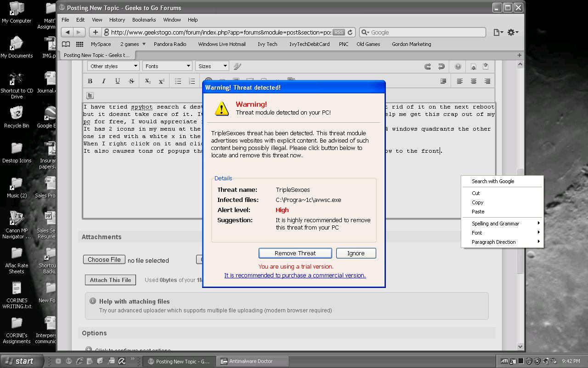Image resolution: width=588 pixels, height=368 pixels.
Task: Select Copy from the context menu
Action: coord(502,202)
